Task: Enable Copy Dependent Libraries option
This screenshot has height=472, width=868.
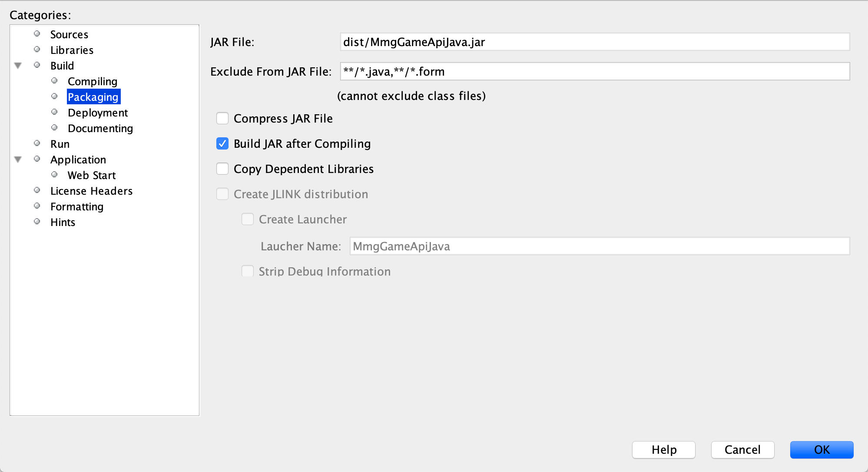Action: coord(222,169)
